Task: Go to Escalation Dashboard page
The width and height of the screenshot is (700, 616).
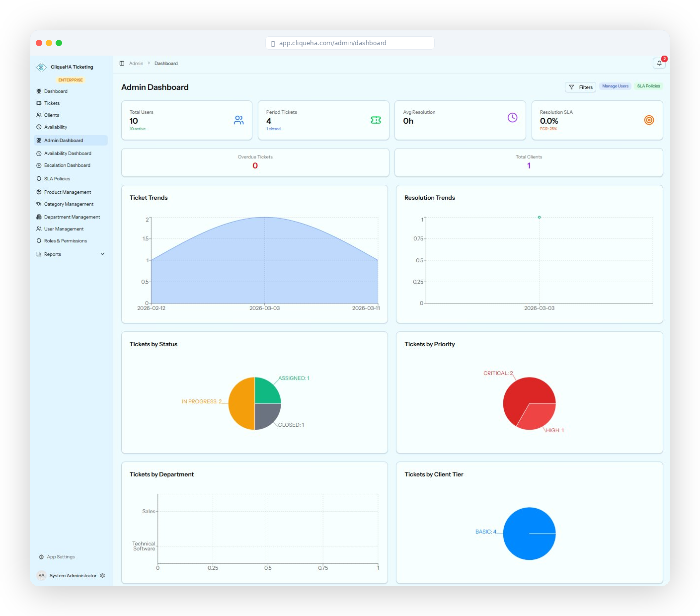Action: tap(67, 165)
